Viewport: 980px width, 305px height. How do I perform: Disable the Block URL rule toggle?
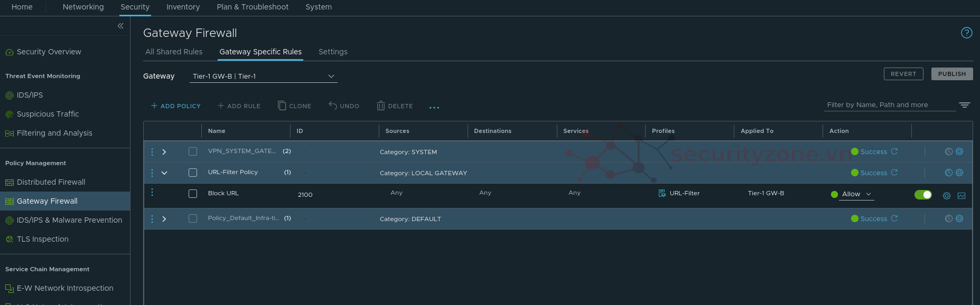coord(923,195)
